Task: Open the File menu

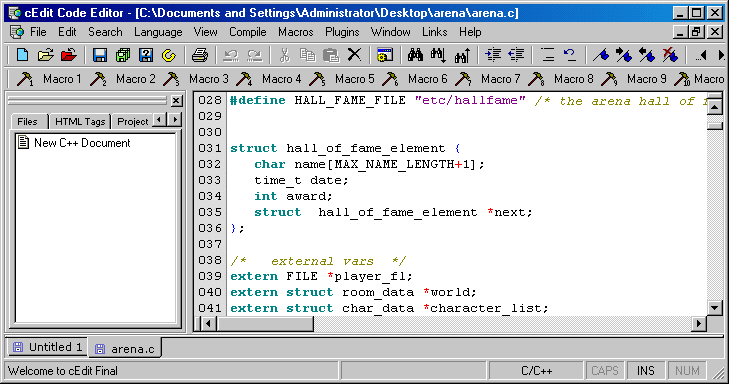Action: coord(38,32)
